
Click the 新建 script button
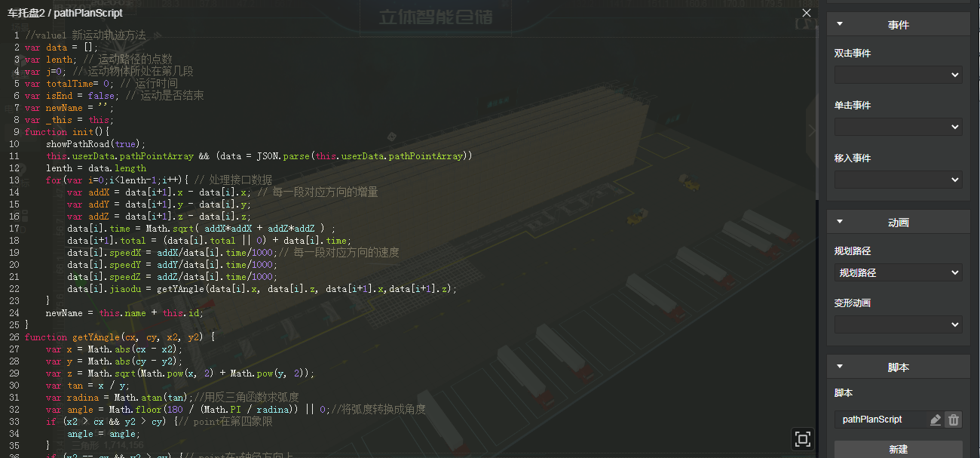898,449
